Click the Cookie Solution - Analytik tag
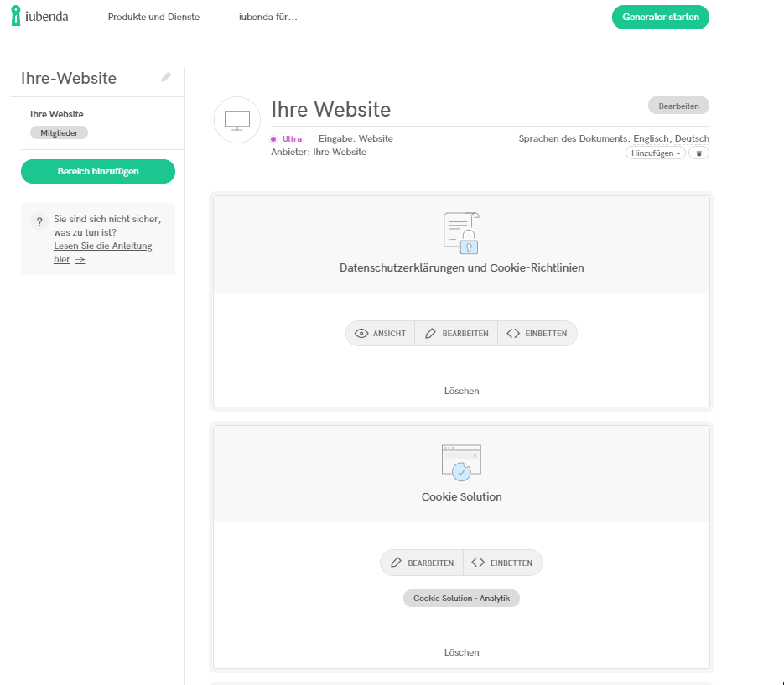The width and height of the screenshot is (784, 685). click(x=461, y=599)
